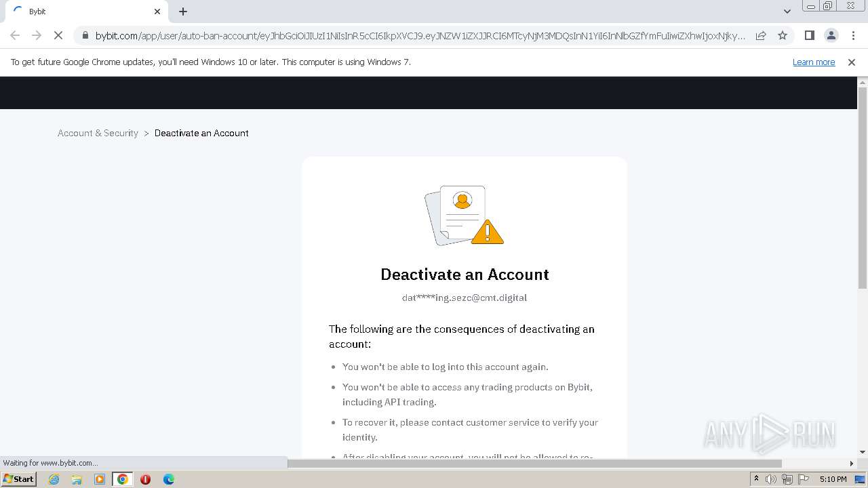Viewport: 868px width, 488px height.
Task: Click the browser forward arrow
Action: (37, 35)
